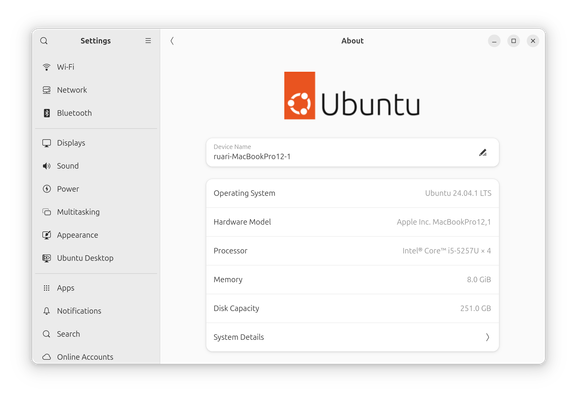The image size is (577, 399).
Task: Click the Processor label
Action: 230,251
